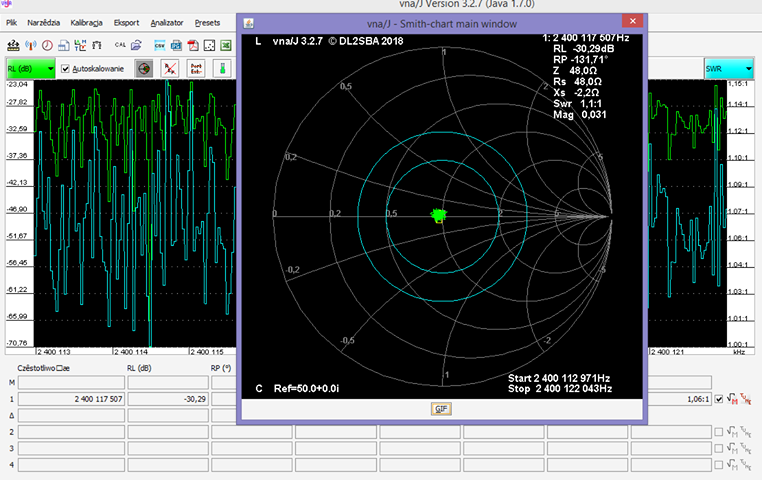
Task: Click the scatter-plot export icon
Action: [x=209, y=46]
